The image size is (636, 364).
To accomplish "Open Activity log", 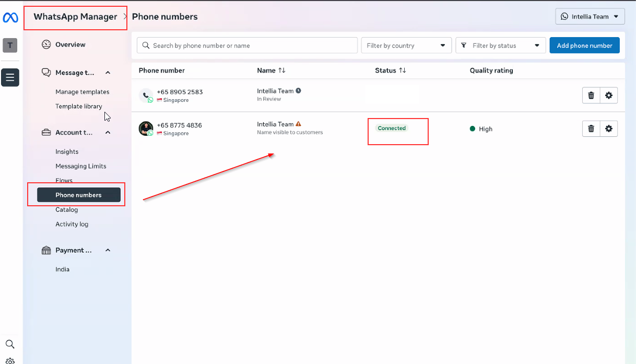I will [72, 224].
